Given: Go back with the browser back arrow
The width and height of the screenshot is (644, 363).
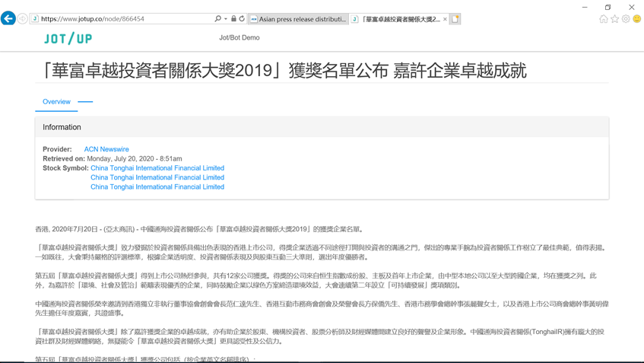Looking at the screenshot, I should click(x=8, y=18).
